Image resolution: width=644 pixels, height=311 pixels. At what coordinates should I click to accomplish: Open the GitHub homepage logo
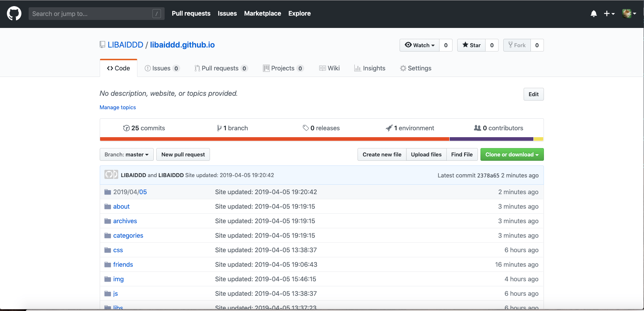(x=14, y=14)
